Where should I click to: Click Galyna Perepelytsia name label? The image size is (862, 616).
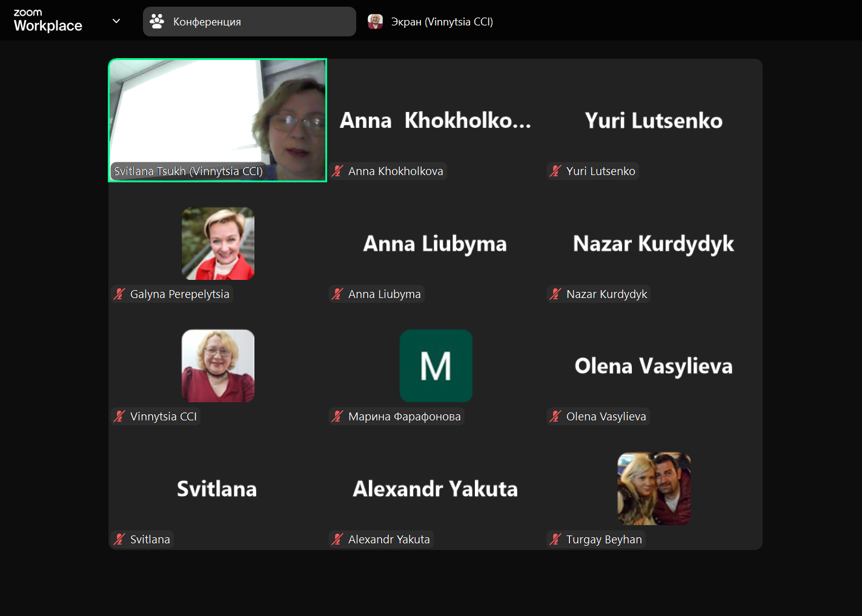click(180, 294)
